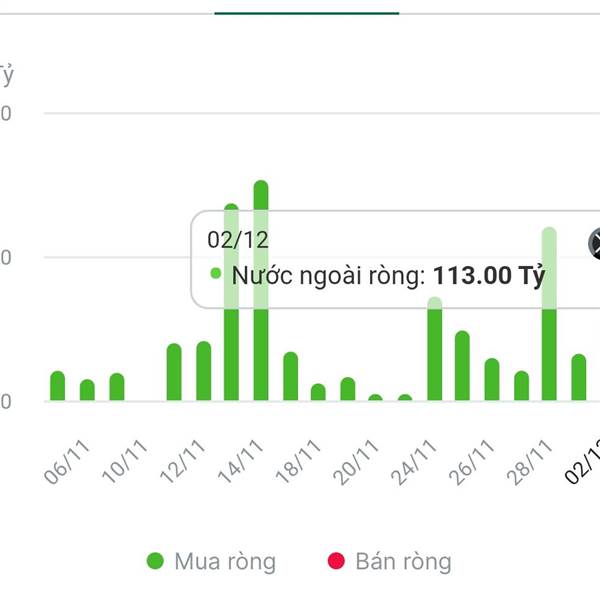Click the 06/11 date axis label
This screenshot has height=600, width=600.
point(68,462)
